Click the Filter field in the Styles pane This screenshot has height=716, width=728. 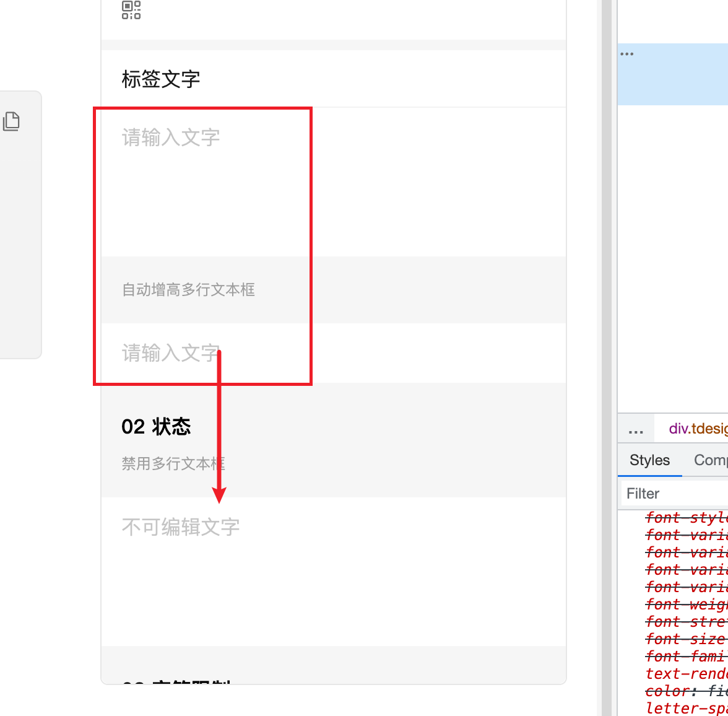[x=656, y=494]
